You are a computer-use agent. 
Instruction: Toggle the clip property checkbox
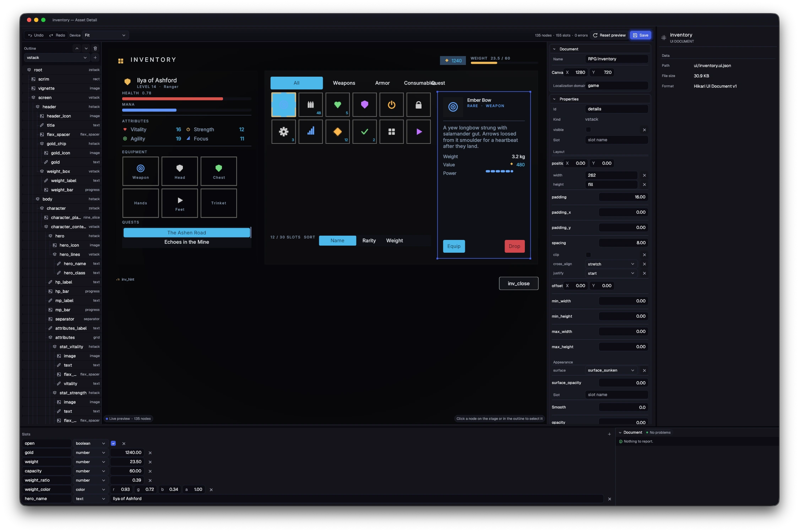[588, 255]
